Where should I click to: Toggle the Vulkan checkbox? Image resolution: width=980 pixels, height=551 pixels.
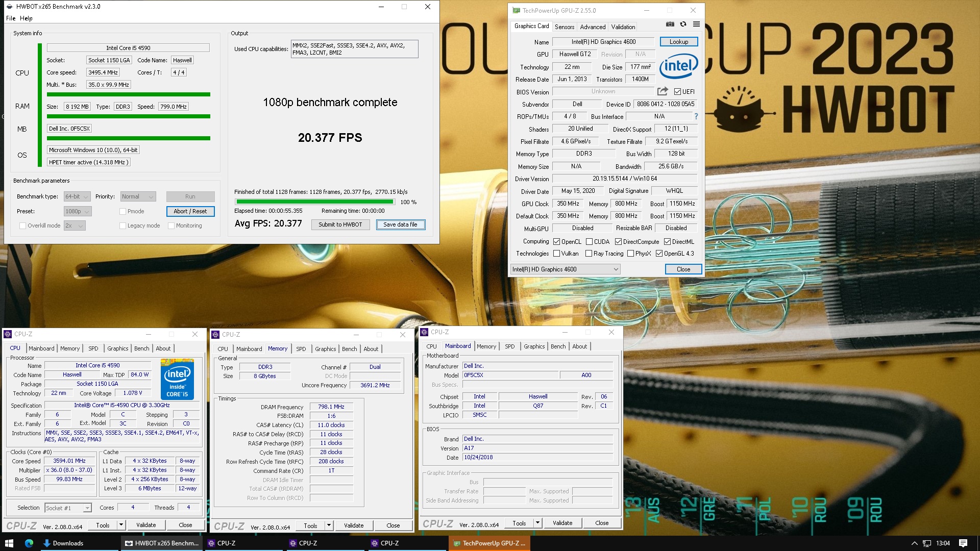[557, 254]
